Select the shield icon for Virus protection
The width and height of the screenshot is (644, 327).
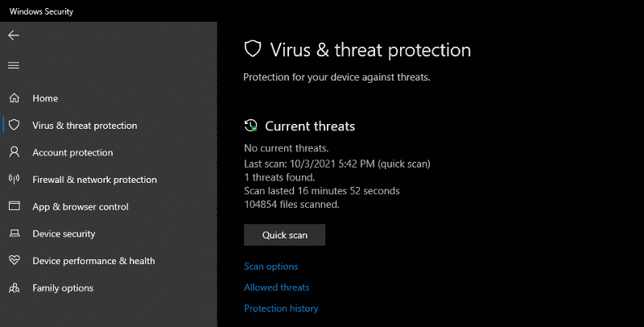14,125
